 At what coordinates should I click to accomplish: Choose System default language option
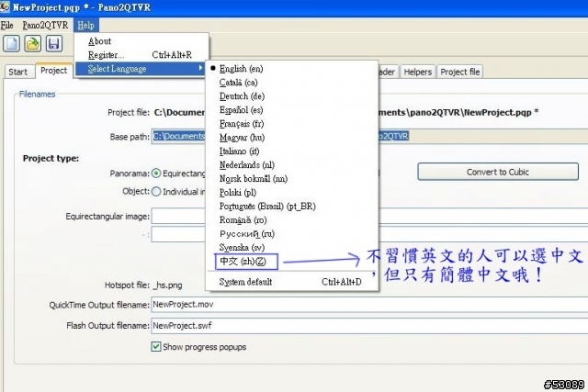pyautogui.click(x=292, y=282)
